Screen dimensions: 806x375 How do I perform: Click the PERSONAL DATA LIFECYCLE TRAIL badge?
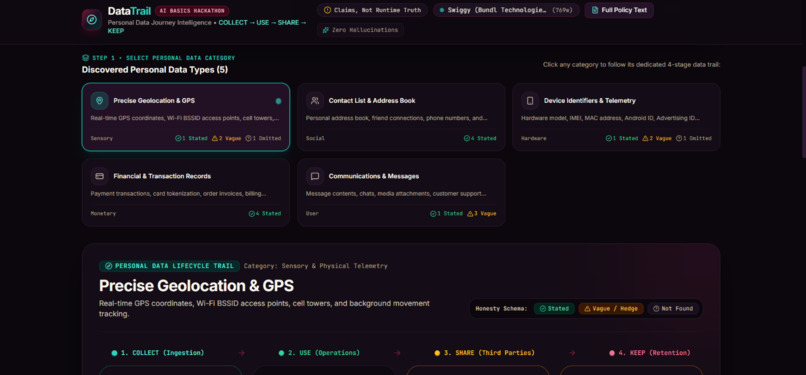click(170, 266)
